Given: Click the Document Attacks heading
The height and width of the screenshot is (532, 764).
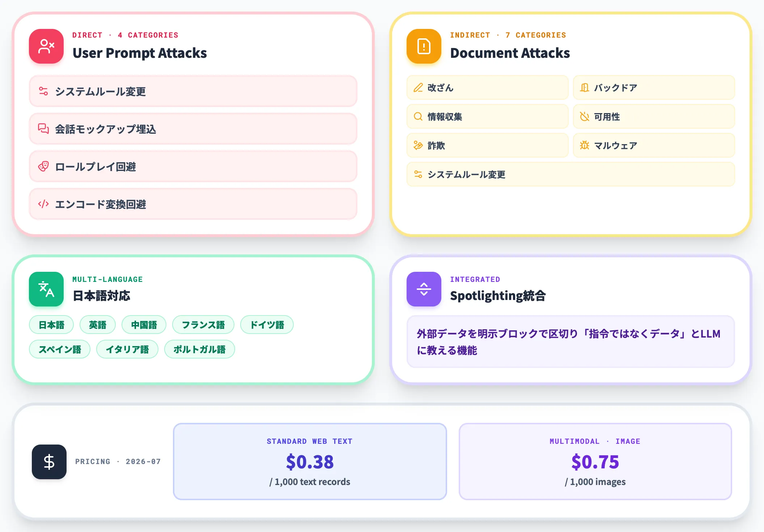Looking at the screenshot, I should point(510,53).
